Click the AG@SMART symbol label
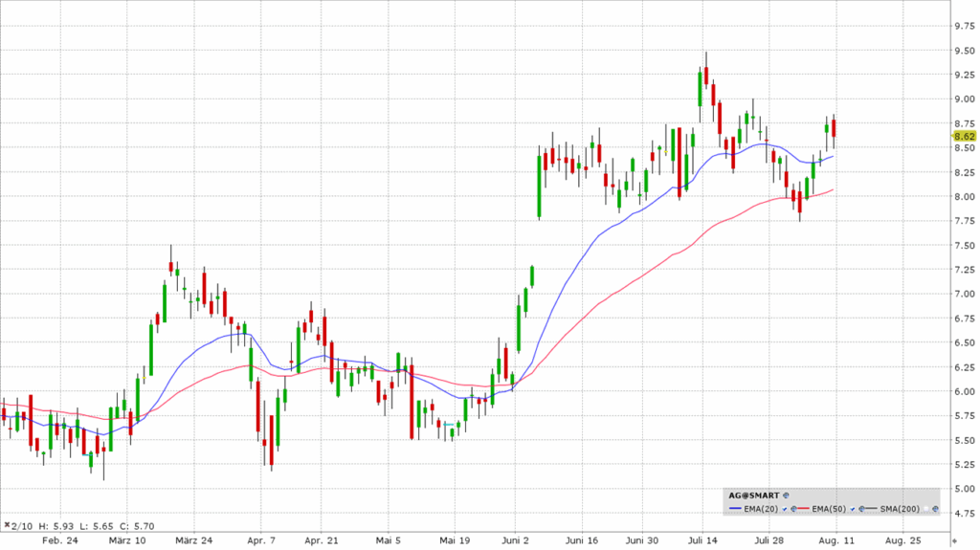Image resolution: width=980 pixels, height=550 pixels. tap(754, 495)
